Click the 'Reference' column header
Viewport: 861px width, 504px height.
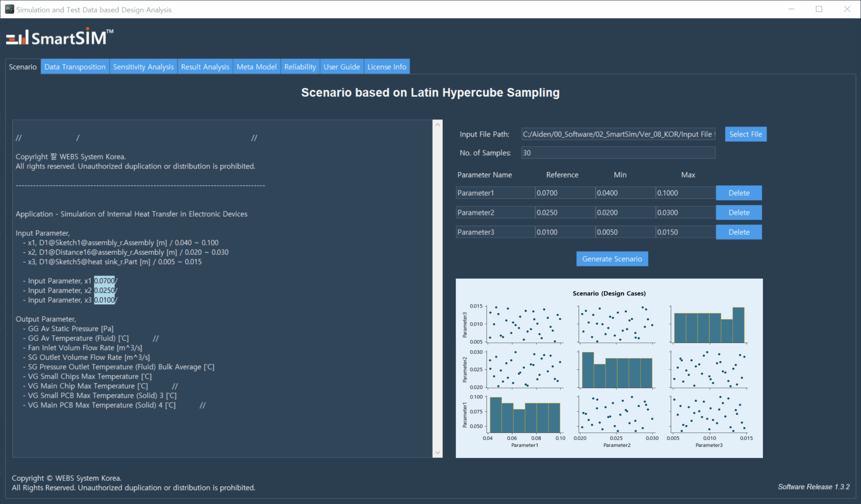click(562, 175)
